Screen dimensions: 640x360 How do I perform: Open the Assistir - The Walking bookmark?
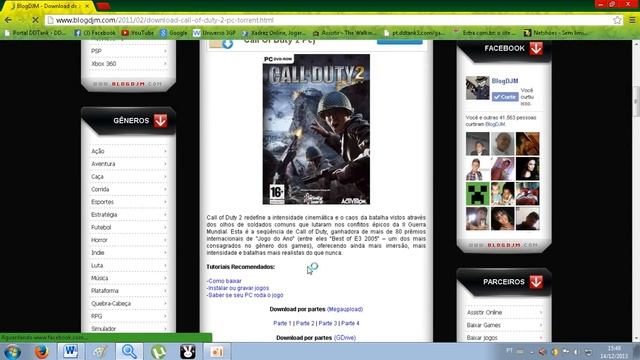click(x=344, y=33)
